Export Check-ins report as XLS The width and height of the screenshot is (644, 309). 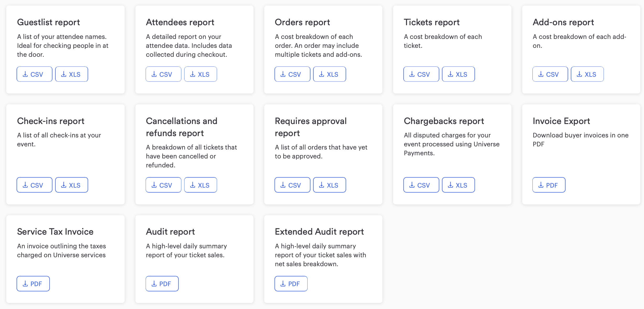pyautogui.click(x=71, y=185)
